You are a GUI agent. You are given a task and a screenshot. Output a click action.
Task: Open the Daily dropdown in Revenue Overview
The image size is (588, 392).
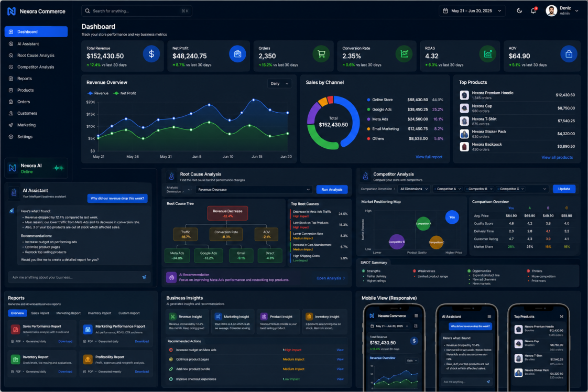tap(279, 83)
